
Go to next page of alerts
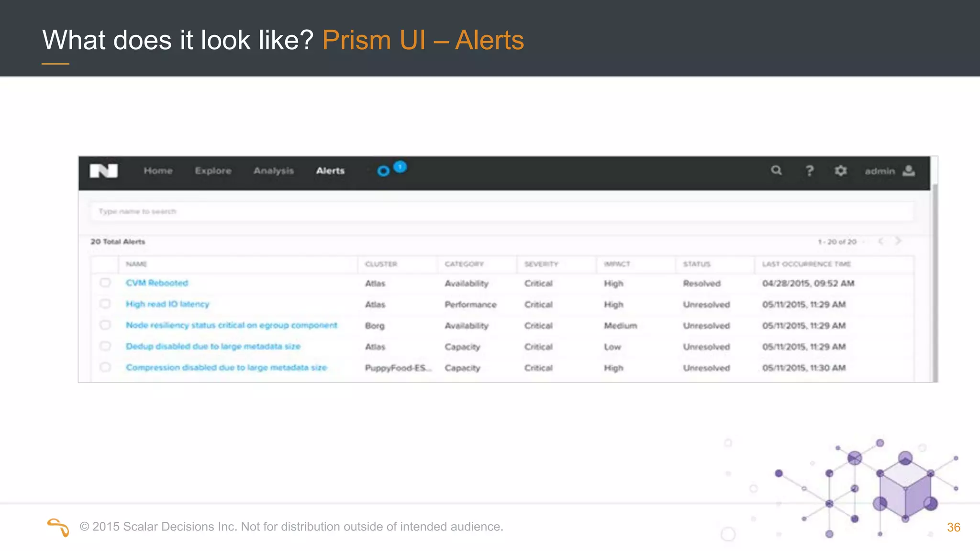point(898,241)
